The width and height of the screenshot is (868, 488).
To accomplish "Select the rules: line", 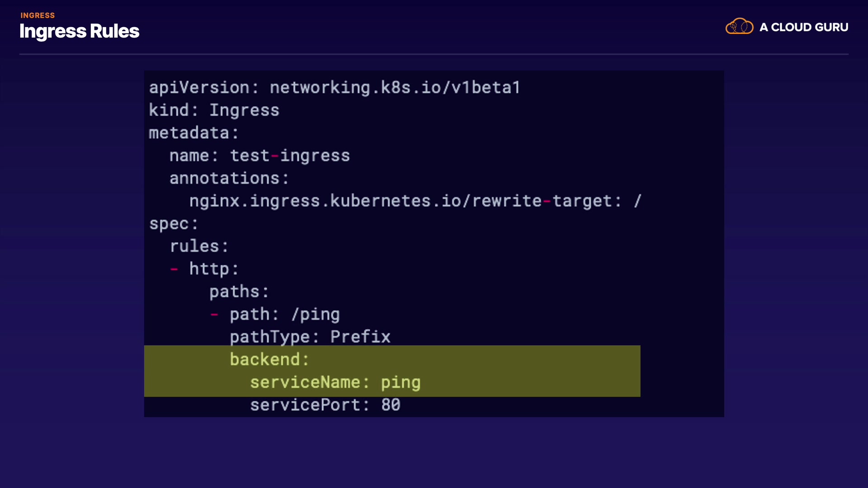I will 199,246.
